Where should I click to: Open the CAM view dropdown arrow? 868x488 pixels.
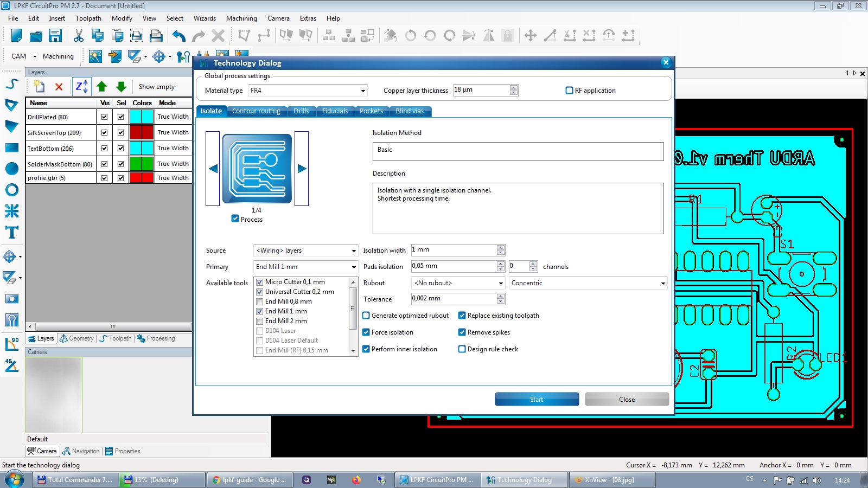pos(35,56)
